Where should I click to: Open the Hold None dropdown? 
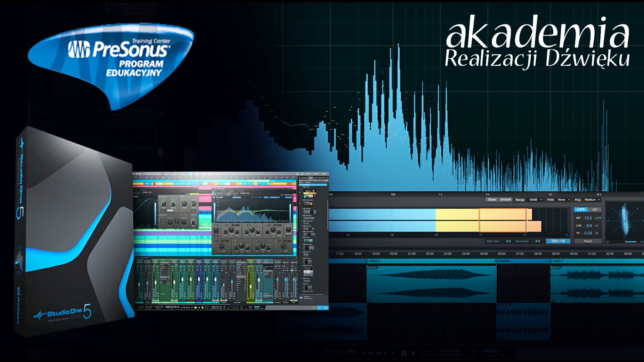pyautogui.click(x=563, y=200)
